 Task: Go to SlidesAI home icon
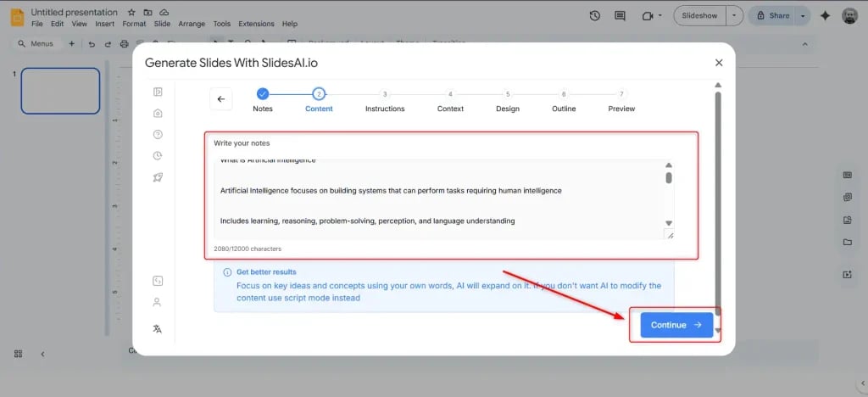pos(158,113)
